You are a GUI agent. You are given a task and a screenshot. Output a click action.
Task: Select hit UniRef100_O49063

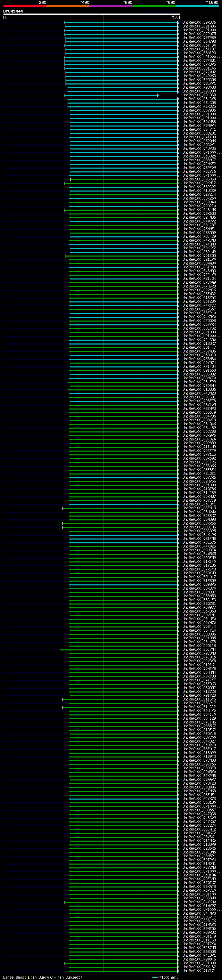pyautogui.click(x=199, y=76)
